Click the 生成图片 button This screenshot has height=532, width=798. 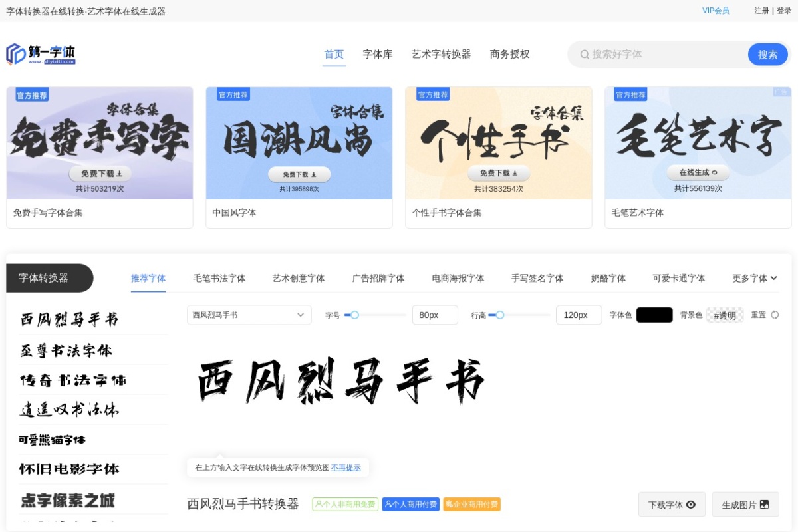(x=745, y=505)
